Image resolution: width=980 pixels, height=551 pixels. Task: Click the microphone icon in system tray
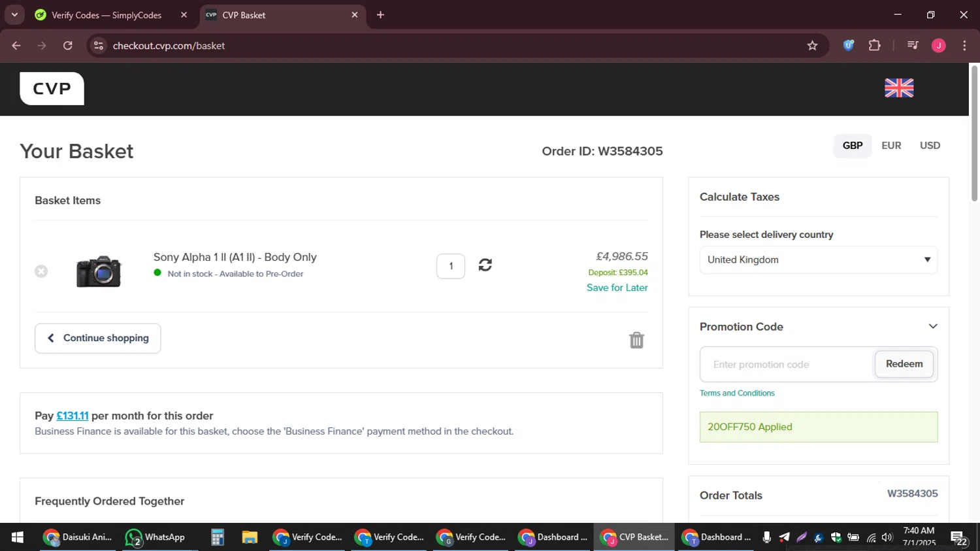point(766,537)
